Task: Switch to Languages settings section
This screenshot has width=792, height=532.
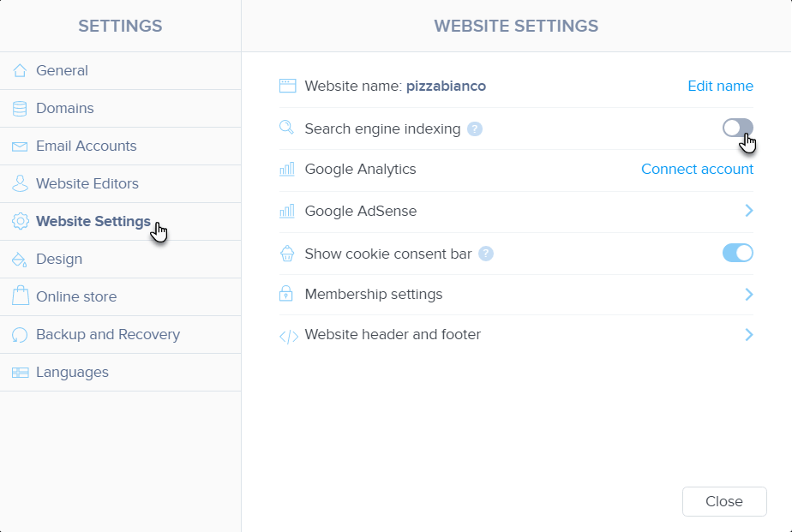Action: 72,373
